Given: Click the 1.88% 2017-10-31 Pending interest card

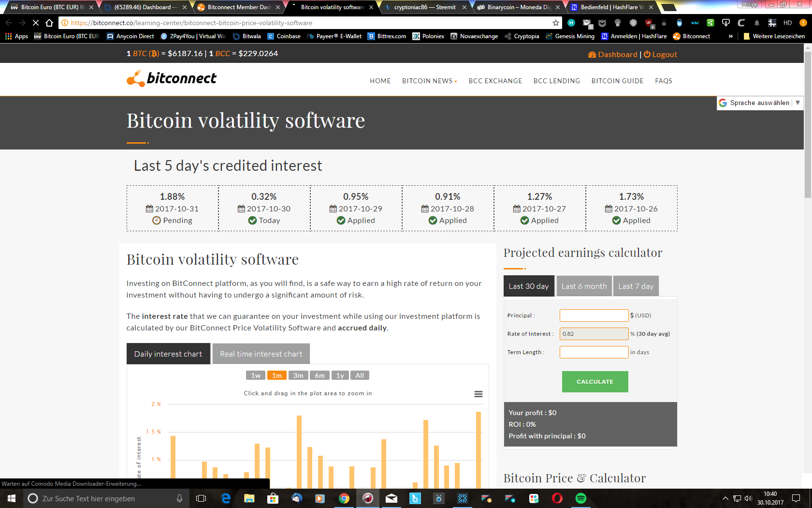Looking at the screenshot, I should pos(173,209).
